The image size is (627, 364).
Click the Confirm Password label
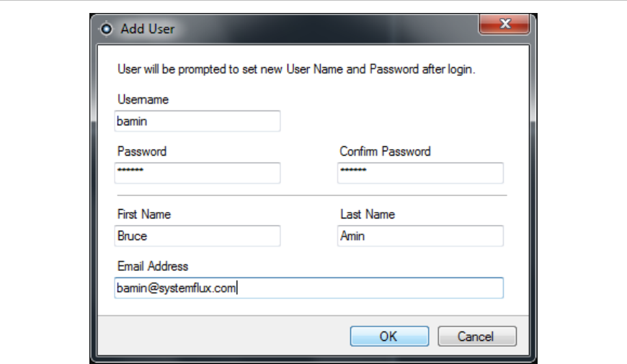pos(385,151)
